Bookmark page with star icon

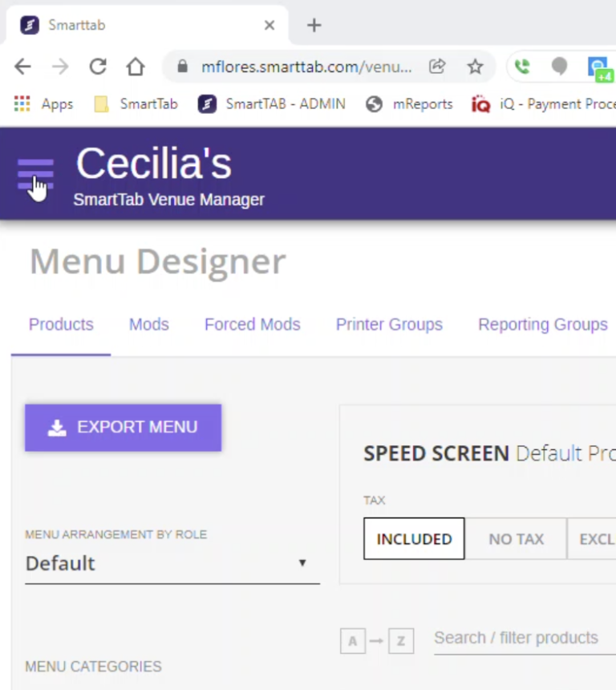coord(476,67)
